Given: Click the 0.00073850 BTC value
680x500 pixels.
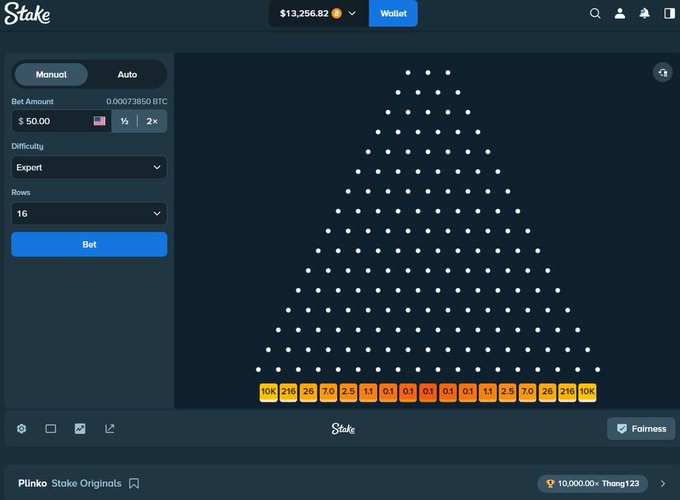Looking at the screenshot, I should point(137,101).
